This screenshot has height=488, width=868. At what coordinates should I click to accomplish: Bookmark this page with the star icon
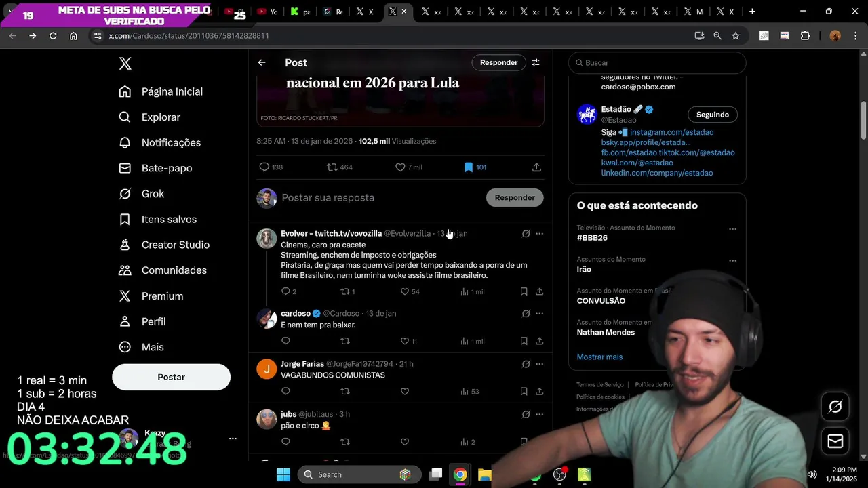[736, 36]
